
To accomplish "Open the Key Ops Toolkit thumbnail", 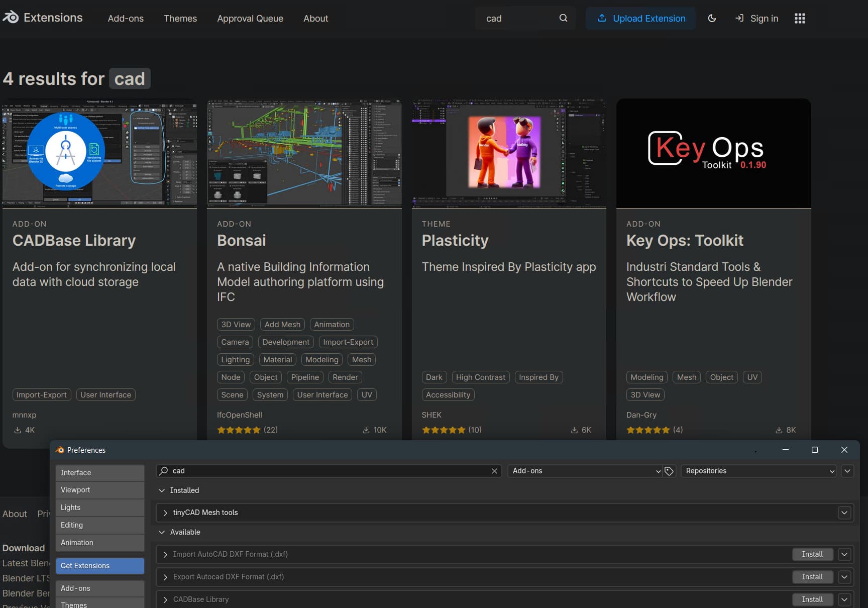I will pyautogui.click(x=714, y=153).
